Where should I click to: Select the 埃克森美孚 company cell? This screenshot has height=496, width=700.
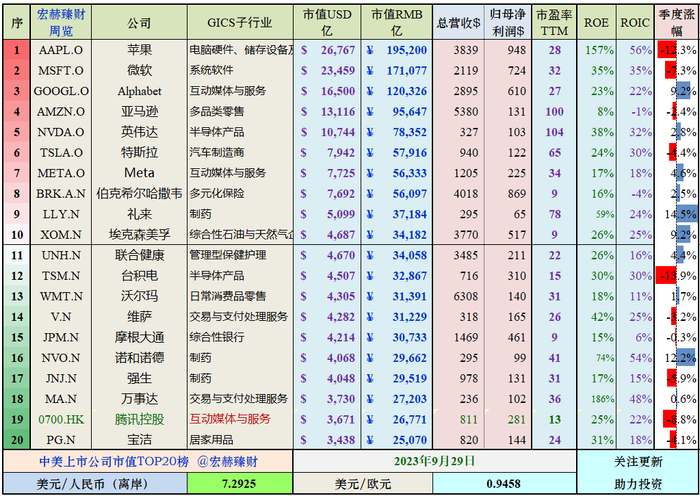tap(139, 235)
